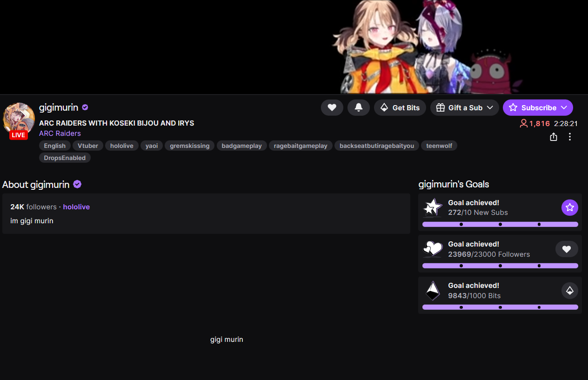Click the bits icon button in Bits goal
Viewport: 588px width, 380px height.
[x=570, y=291]
